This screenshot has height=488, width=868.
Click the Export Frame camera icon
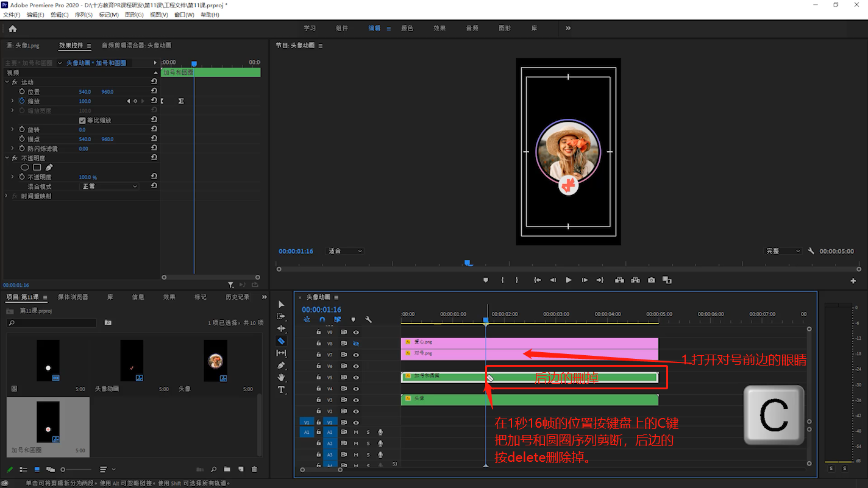pos(652,280)
